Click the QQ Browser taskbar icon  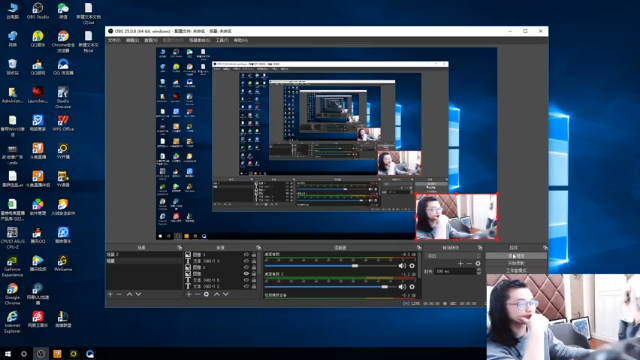click(x=90, y=354)
